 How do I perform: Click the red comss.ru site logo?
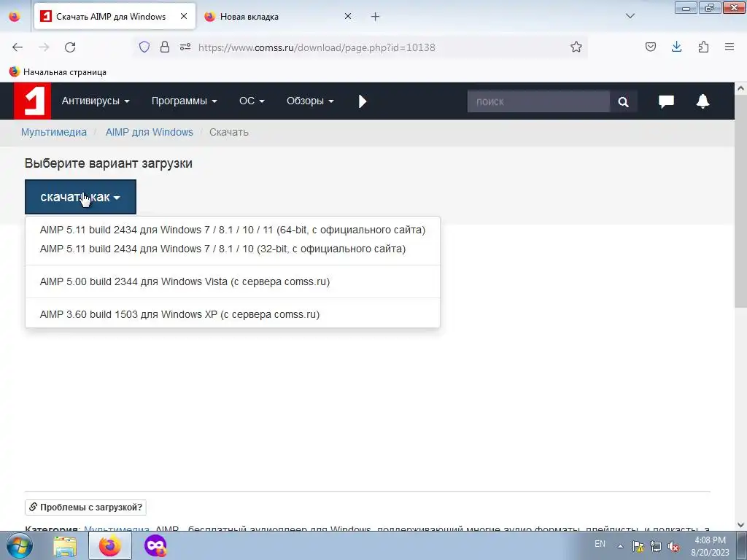click(x=32, y=101)
